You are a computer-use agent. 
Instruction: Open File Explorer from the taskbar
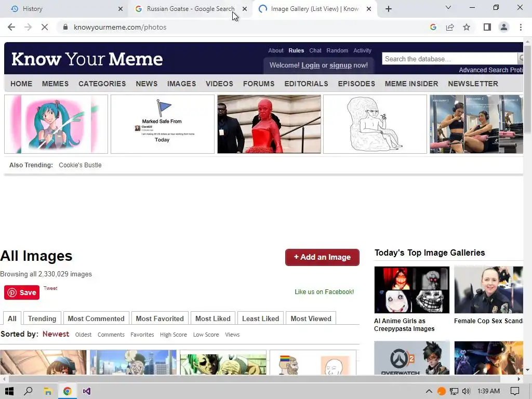click(x=48, y=391)
